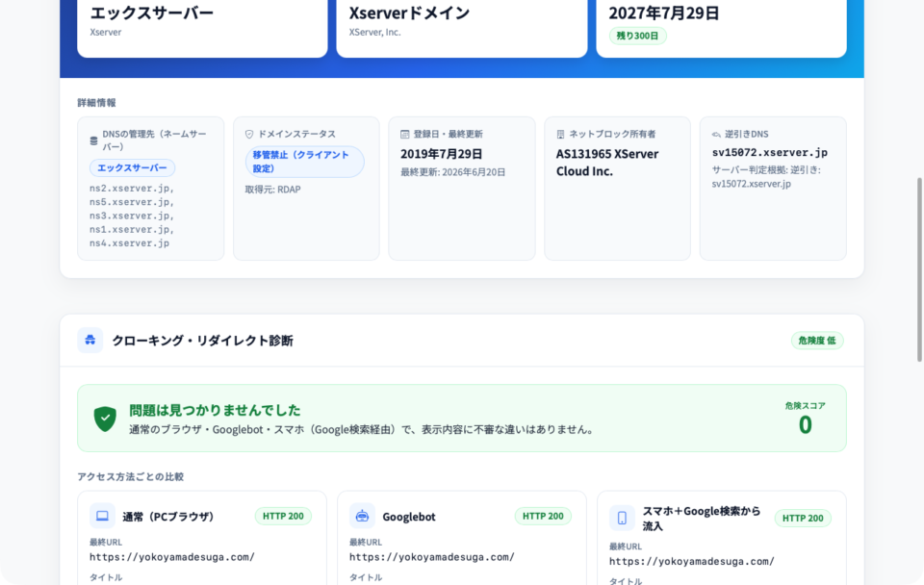Screen dimensions: 924x585
Task: Click AS131965 XServer Cloud Inc. owner
Action: tap(607, 163)
